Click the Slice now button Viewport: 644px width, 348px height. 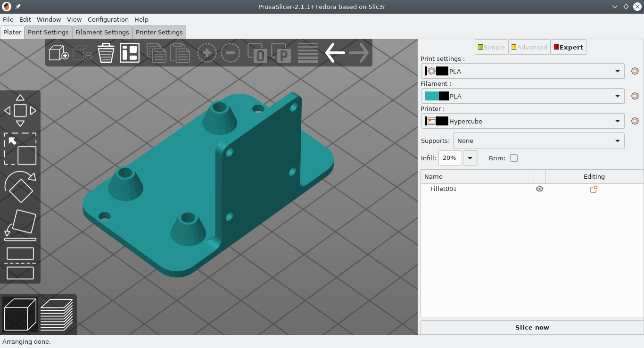[x=532, y=327]
